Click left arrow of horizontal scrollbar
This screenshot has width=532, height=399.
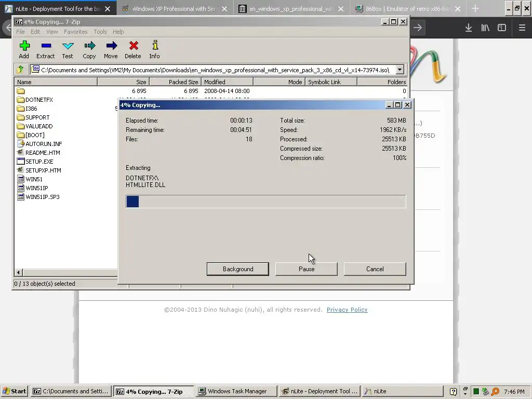[19, 272]
